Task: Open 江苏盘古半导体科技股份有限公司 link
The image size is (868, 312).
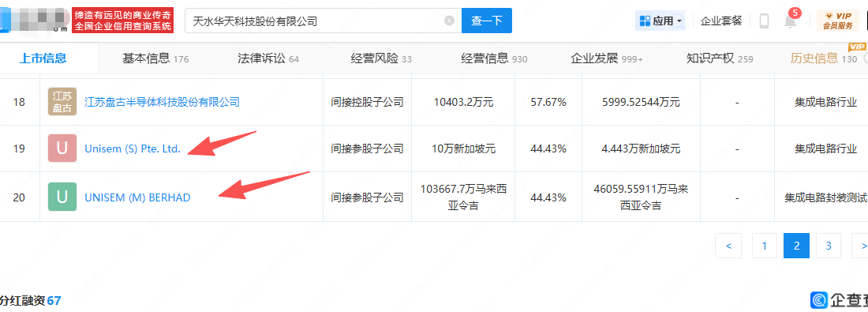Action: click(162, 102)
